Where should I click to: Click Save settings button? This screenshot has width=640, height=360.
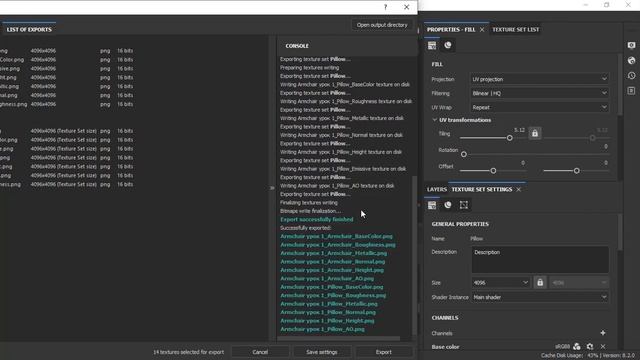coord(322,352)
